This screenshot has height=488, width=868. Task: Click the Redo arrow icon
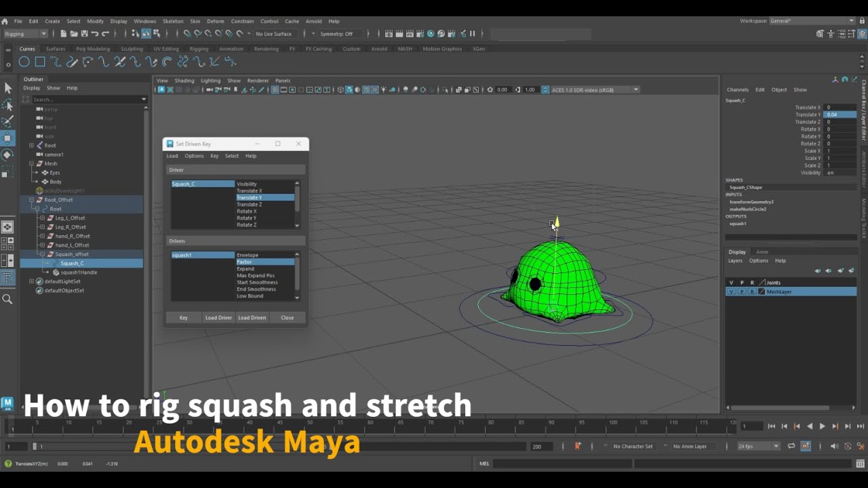tap(105, 33)
